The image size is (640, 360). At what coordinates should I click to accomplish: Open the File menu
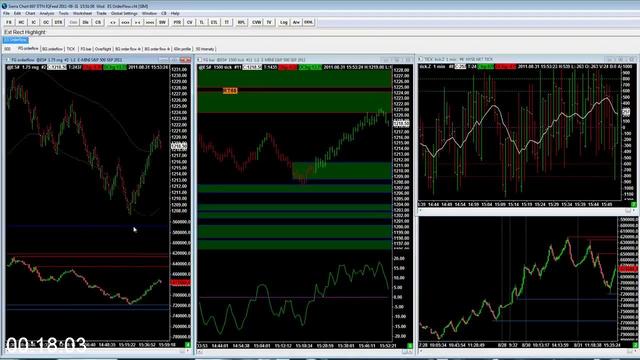tap(6, 13)
